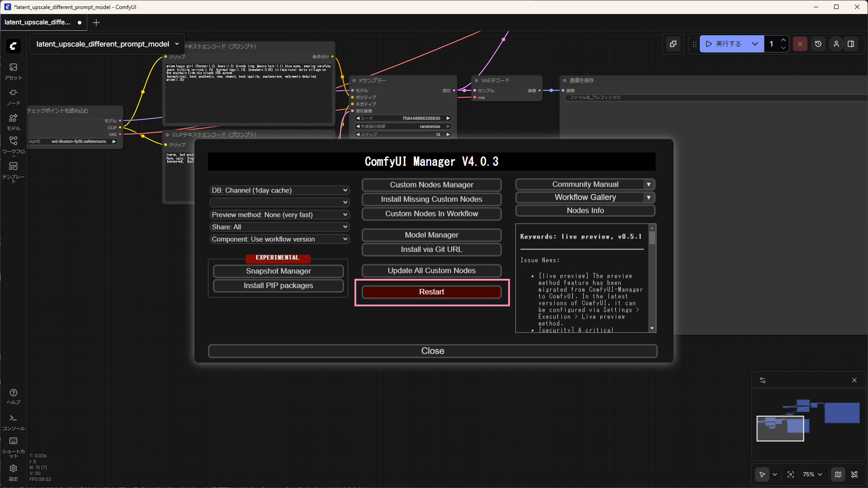Toggle the minimap visibility button
868x488 pixels.
pos(838,474)
